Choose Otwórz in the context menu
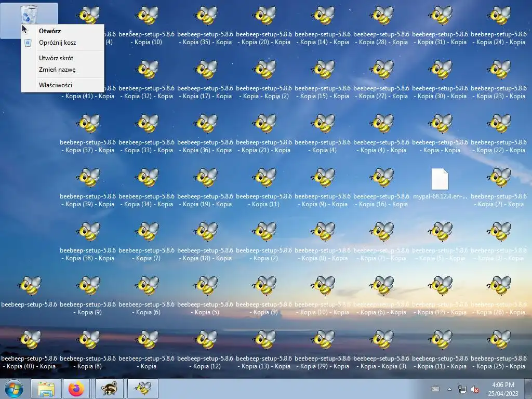This screenshot has width=532, height=399. 49,31
